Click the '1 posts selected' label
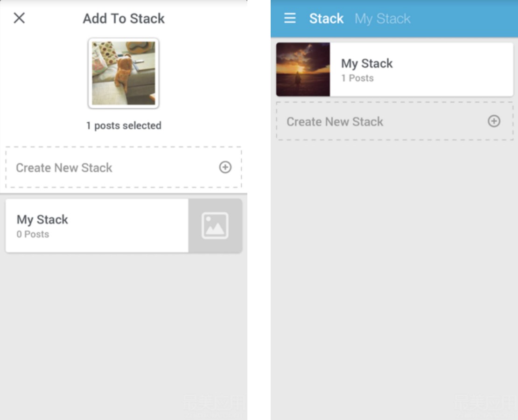The height and width of the screenshot is (420, 518). pos(124,126)
